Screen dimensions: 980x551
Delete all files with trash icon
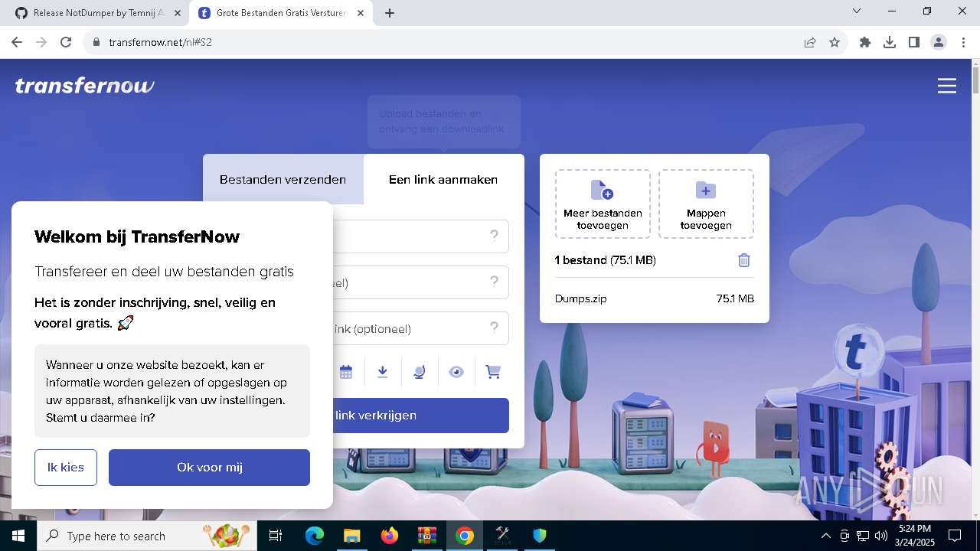coord(743,260)
